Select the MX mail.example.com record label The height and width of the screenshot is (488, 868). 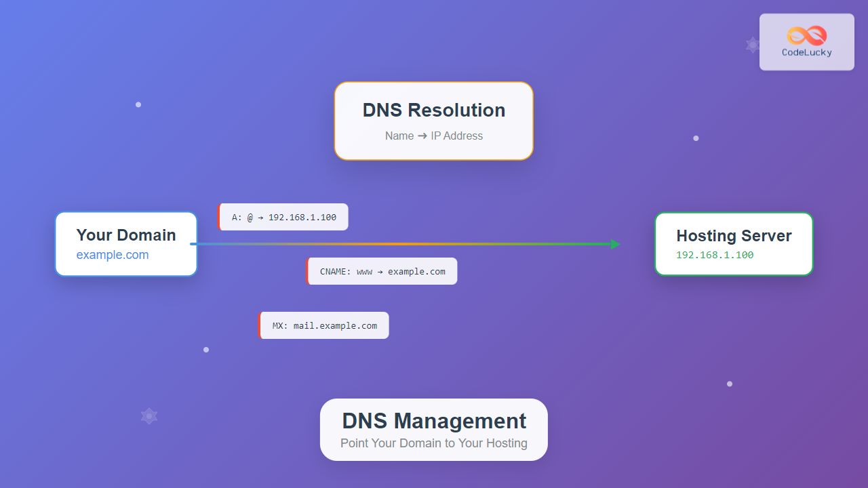[x=324, y=326]
